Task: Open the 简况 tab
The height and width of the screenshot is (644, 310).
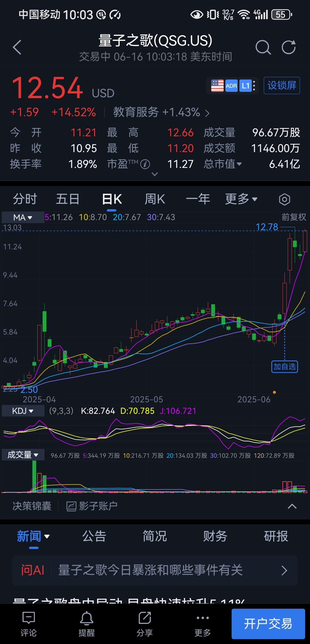Action: (x=155, y=536)
